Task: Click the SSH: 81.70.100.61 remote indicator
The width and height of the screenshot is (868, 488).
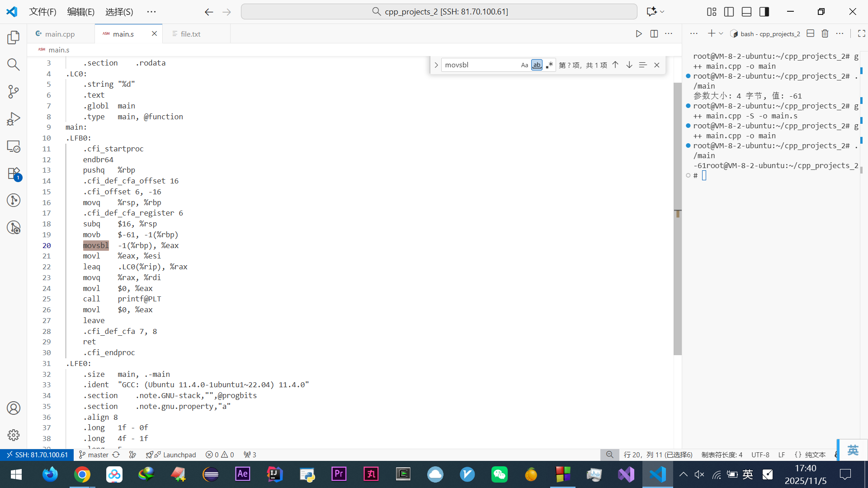Action: (37, 455)
